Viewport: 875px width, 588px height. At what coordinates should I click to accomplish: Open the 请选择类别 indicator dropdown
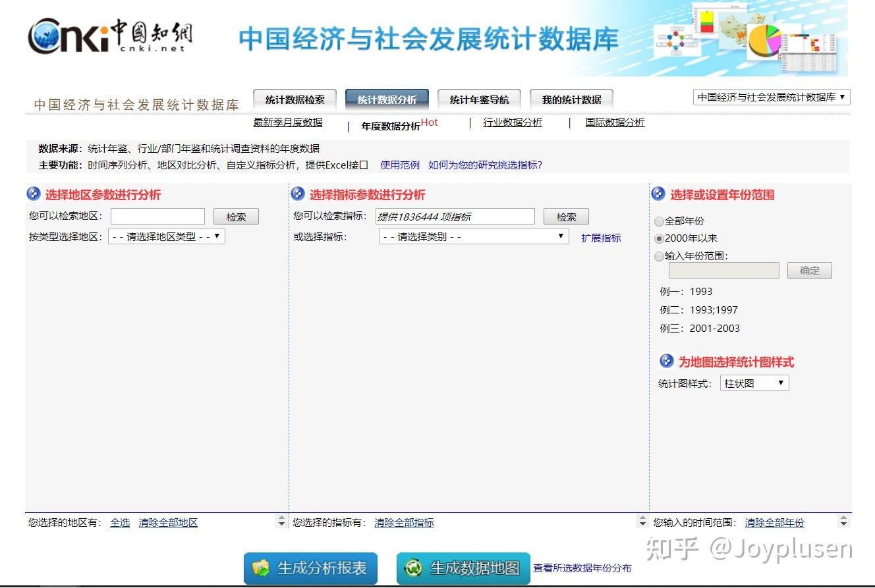click(474, 236)
